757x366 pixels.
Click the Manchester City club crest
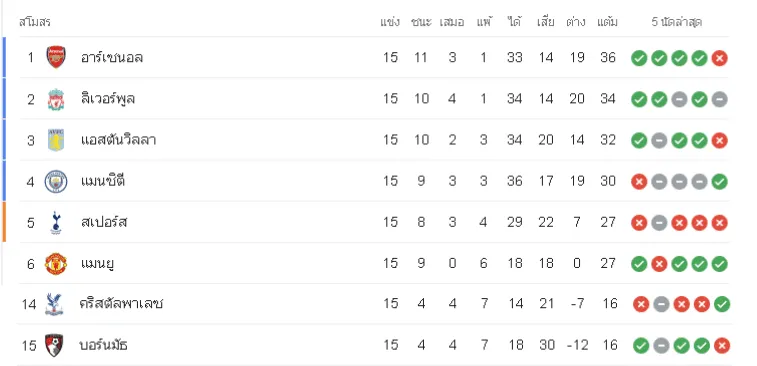tap(56, 182)
